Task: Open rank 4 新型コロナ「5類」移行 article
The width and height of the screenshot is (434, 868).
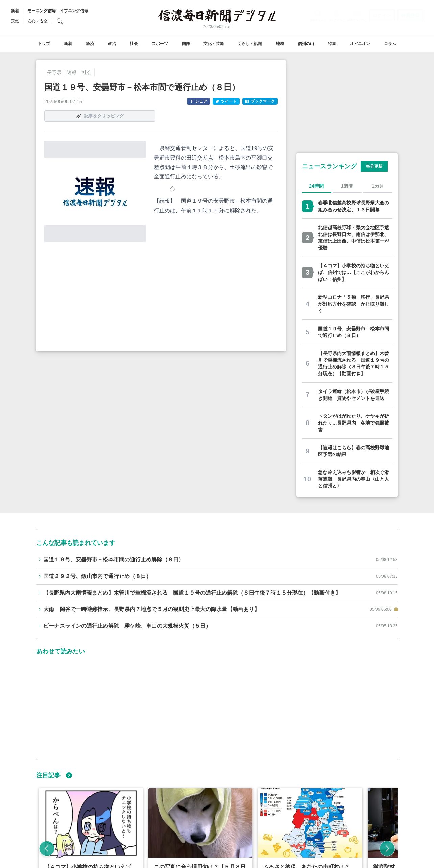Action: [347, 304]
